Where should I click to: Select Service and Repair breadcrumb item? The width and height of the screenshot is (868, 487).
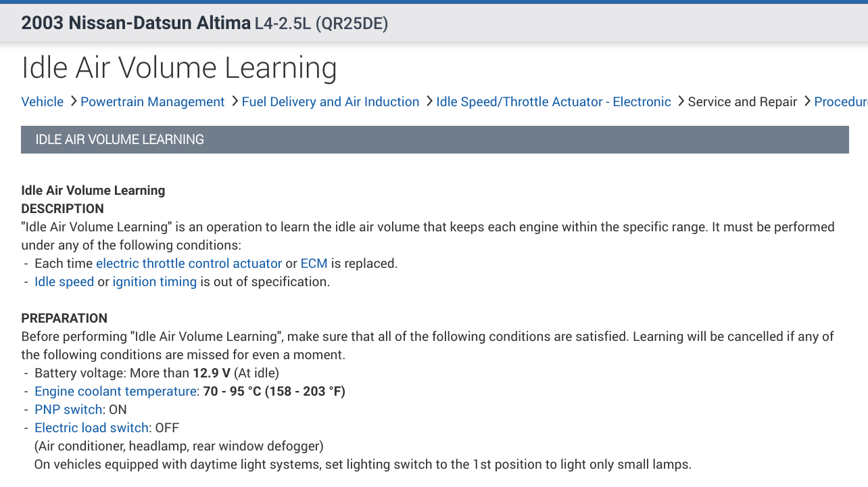742,102
